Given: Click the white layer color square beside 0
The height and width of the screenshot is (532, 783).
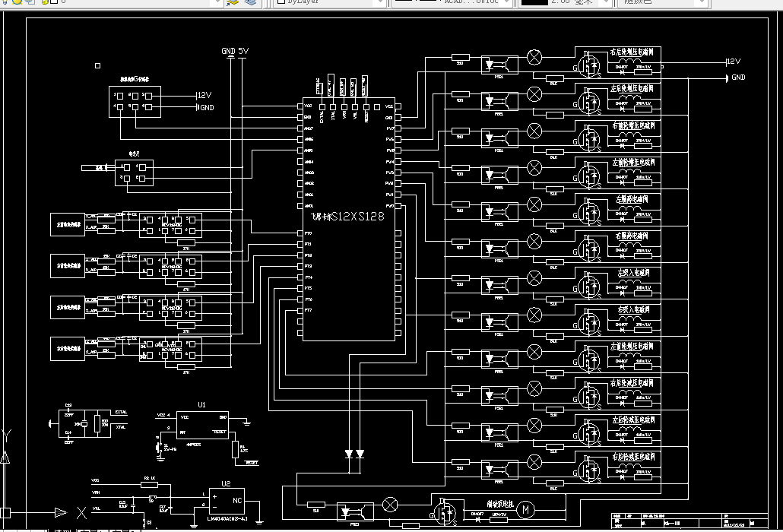Looking at the screenshot, I should click(54, 2).
